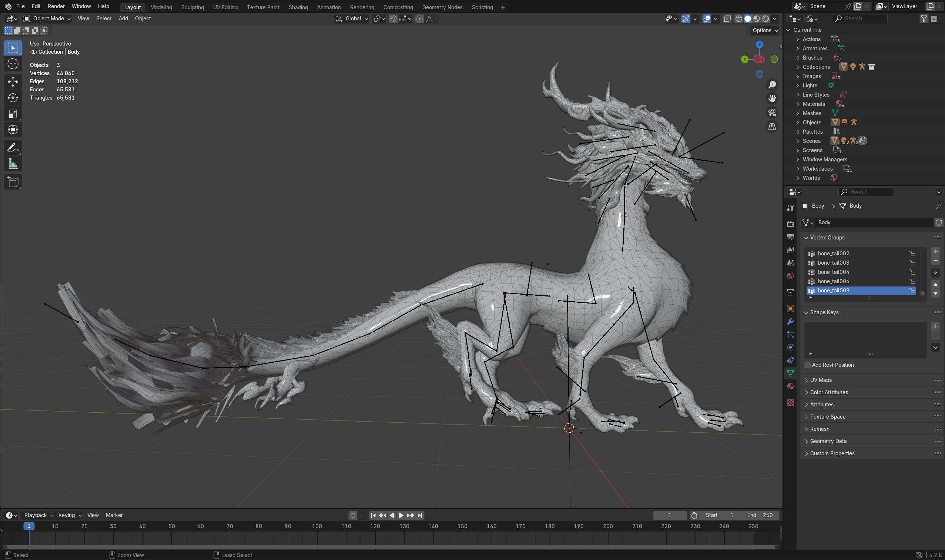Expand the Materials entry in outliner
945x560 pixels.
click(797, 104)
